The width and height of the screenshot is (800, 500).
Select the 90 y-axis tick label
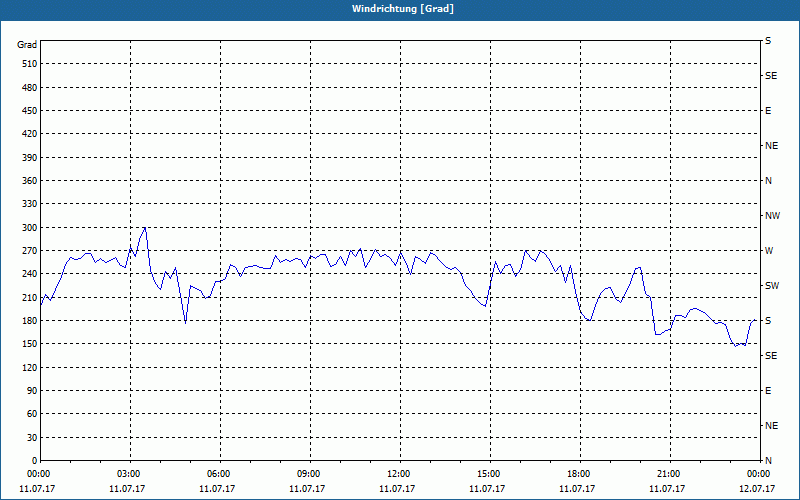tap(32, 391)
